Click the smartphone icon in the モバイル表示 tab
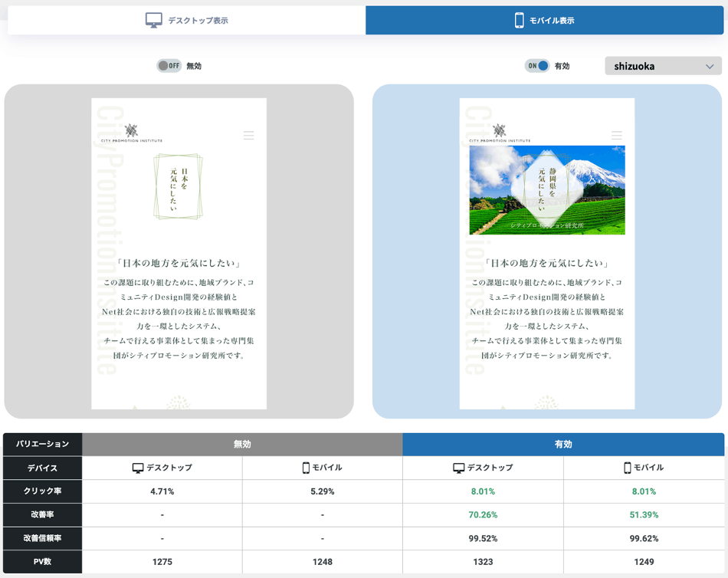 pyautogui.click(x=519, y=21)
